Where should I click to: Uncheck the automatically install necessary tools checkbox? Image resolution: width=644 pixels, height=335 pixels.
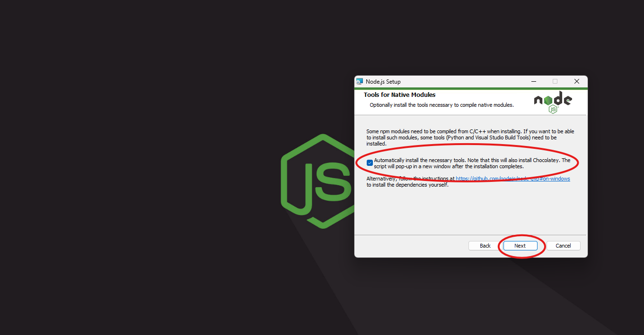370,163
